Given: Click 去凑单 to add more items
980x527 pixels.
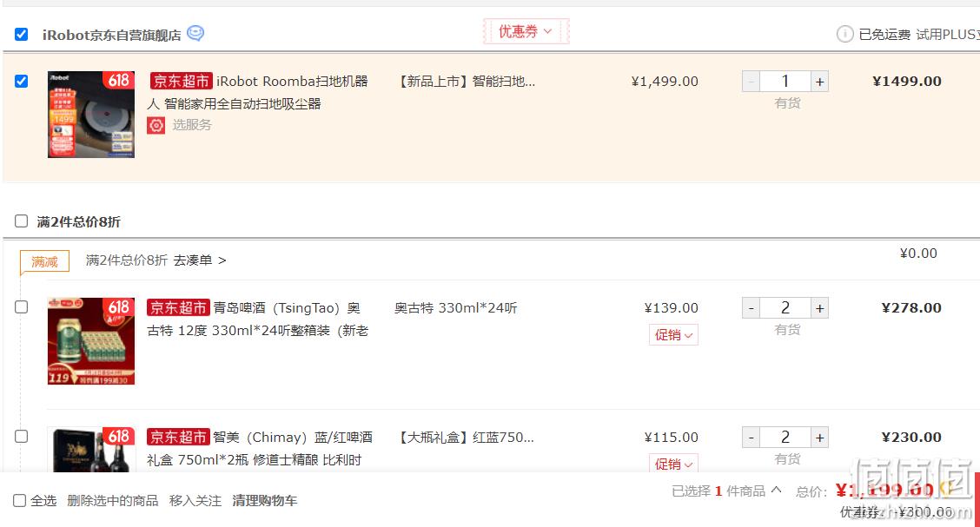Looking at the screenshot, I should pos(199,260).
